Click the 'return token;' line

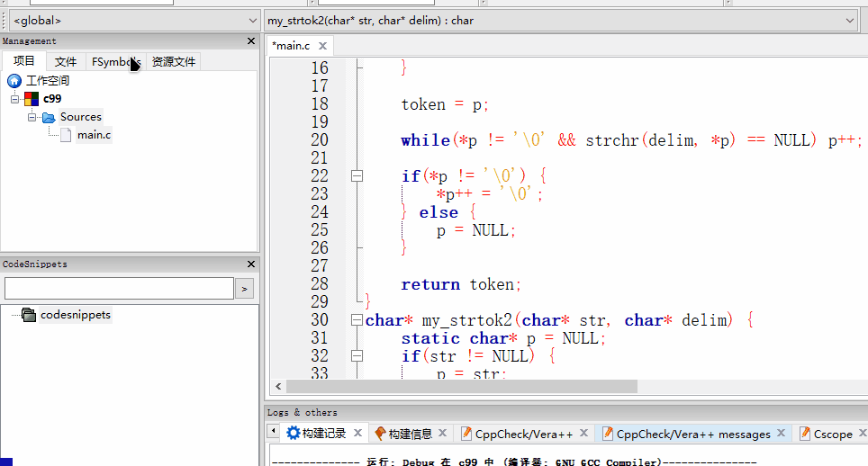click(x=461, y=284)
